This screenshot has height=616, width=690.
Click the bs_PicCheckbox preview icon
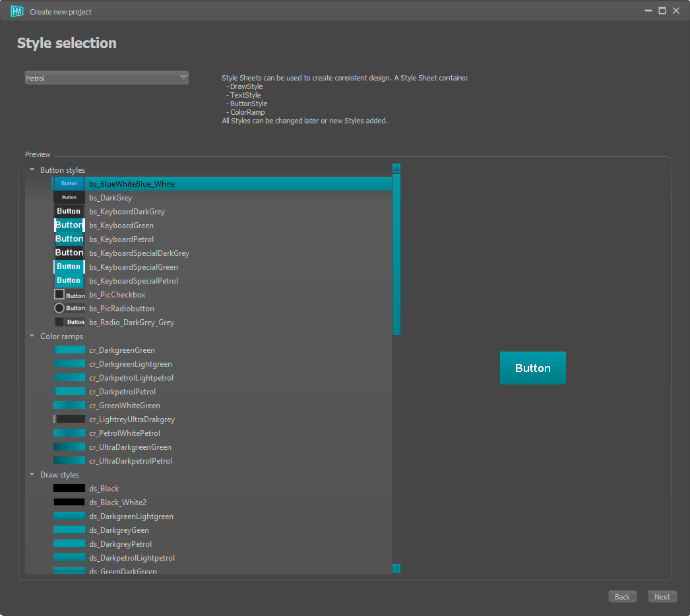point(69,295)
